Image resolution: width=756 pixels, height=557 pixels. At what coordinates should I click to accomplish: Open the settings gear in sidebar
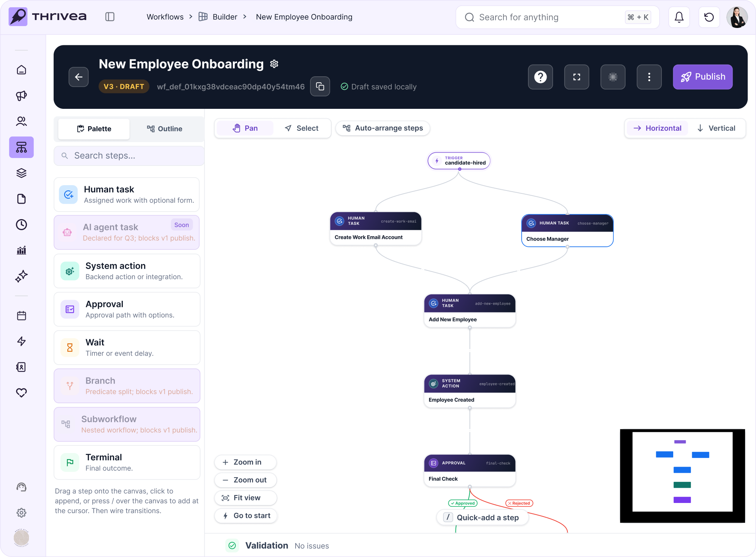point(22,513)
